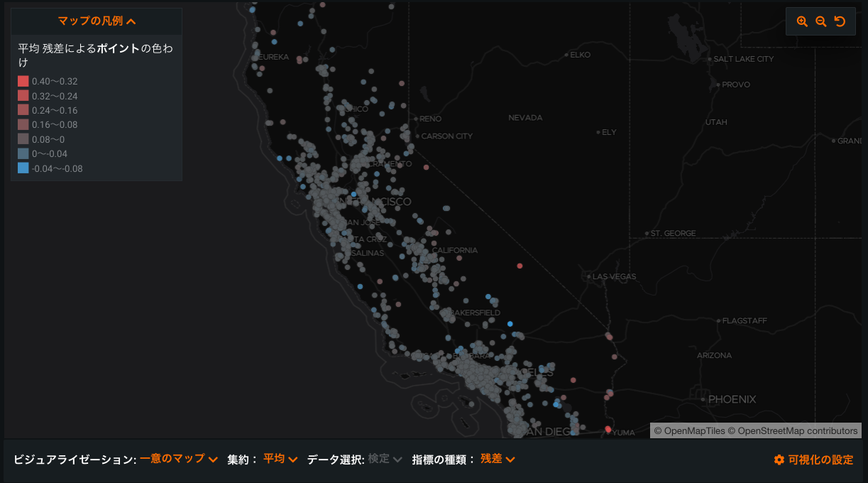
Task: Reset the map view with undo icon
Action: [840, 21]
